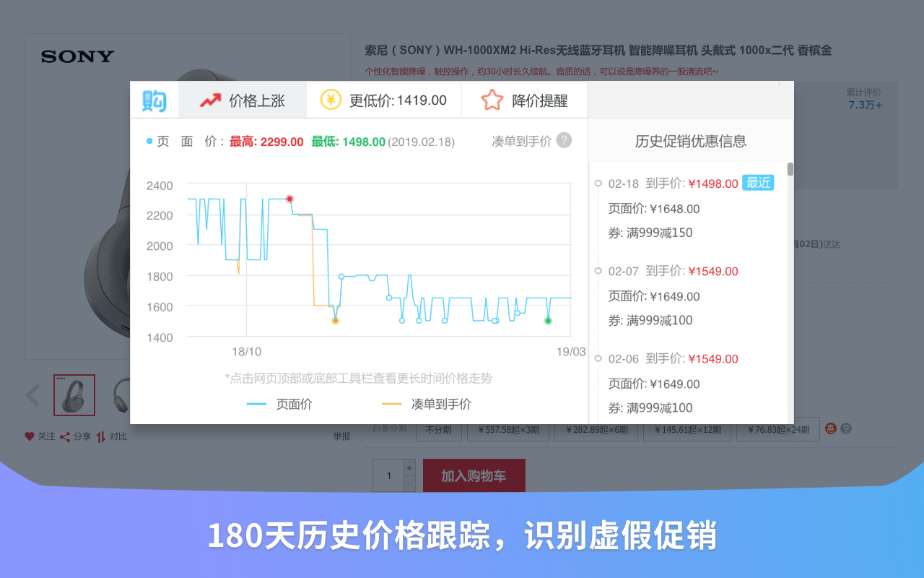Click the left chevron to browse previous thumbnails

(33, 395)
